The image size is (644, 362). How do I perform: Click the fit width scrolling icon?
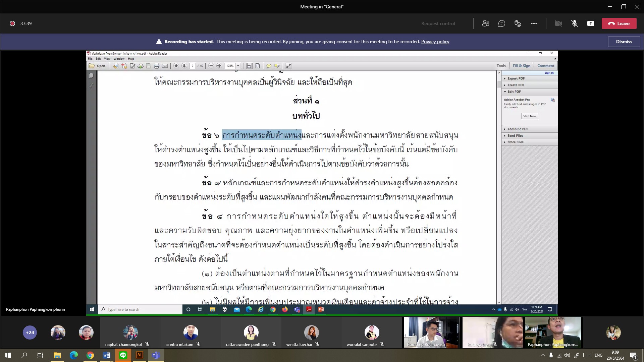[249, 66]
